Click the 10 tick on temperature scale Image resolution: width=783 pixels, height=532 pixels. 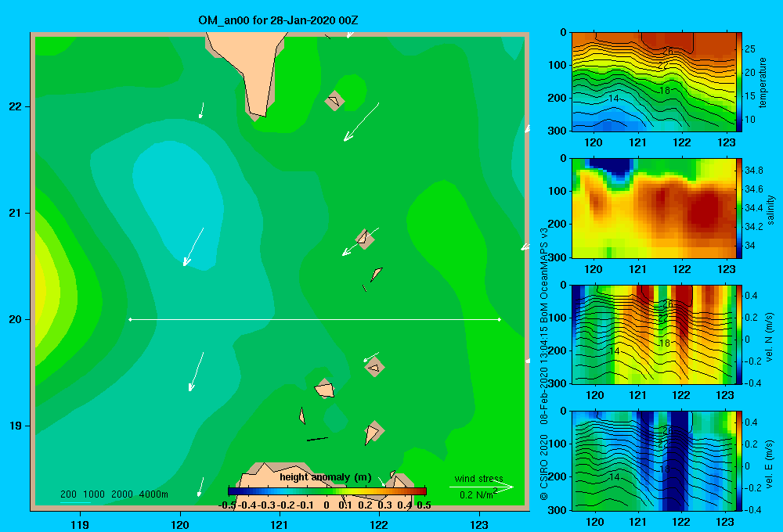coord(750,119)
